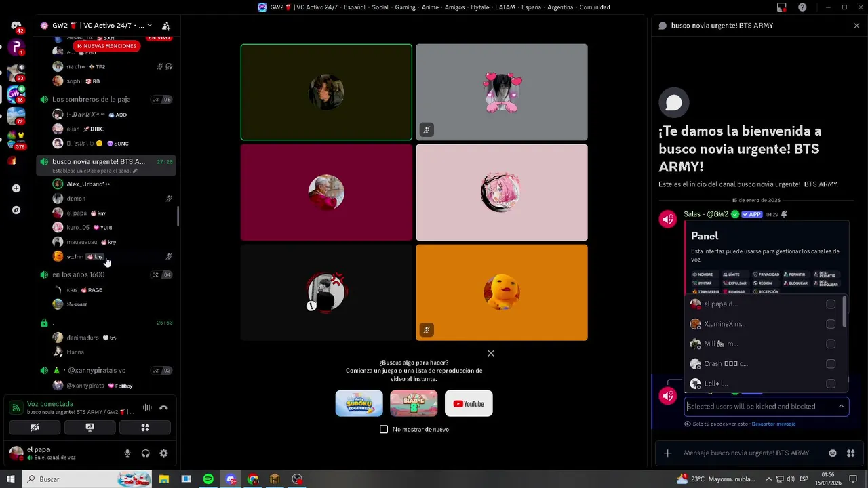Open the attachment plus button in the message bar
This screenshot has height=488, width=868.
[667, 453]
